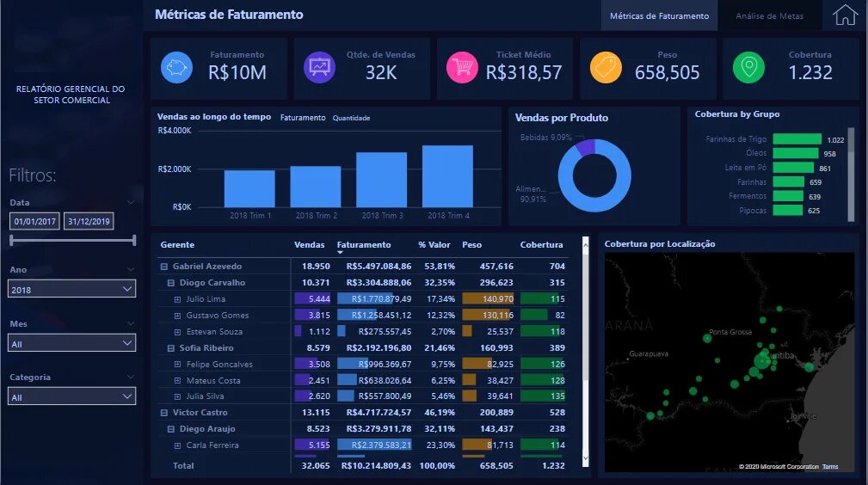Open the home icon in the header
This screenshot has height=485, width=868.
click(x=845, y=15)
